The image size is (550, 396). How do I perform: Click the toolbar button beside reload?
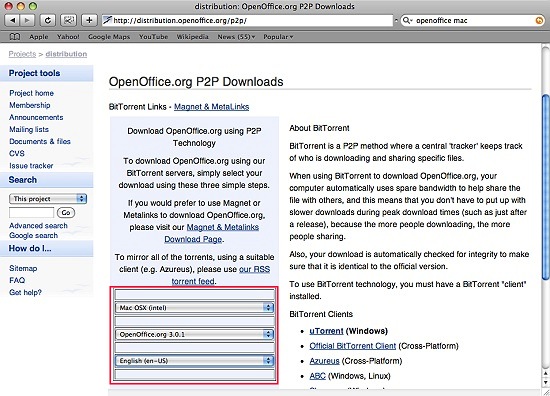[68, 20]
